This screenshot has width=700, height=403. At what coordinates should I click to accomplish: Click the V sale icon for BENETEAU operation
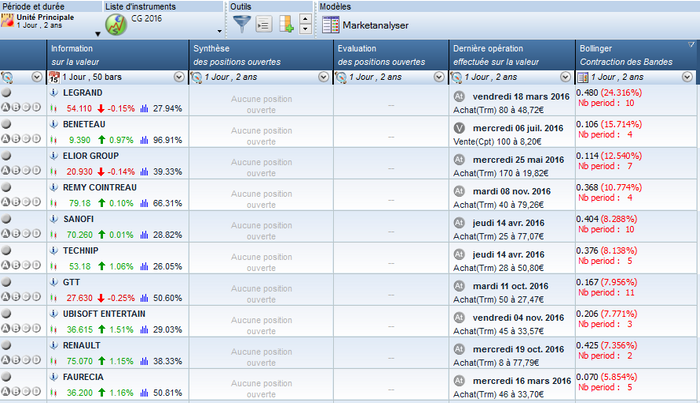[x=459, y=128]
